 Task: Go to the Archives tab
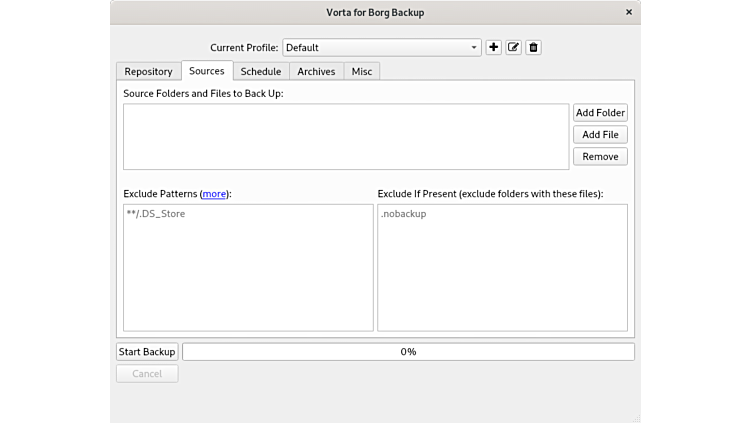pos(316,71)
